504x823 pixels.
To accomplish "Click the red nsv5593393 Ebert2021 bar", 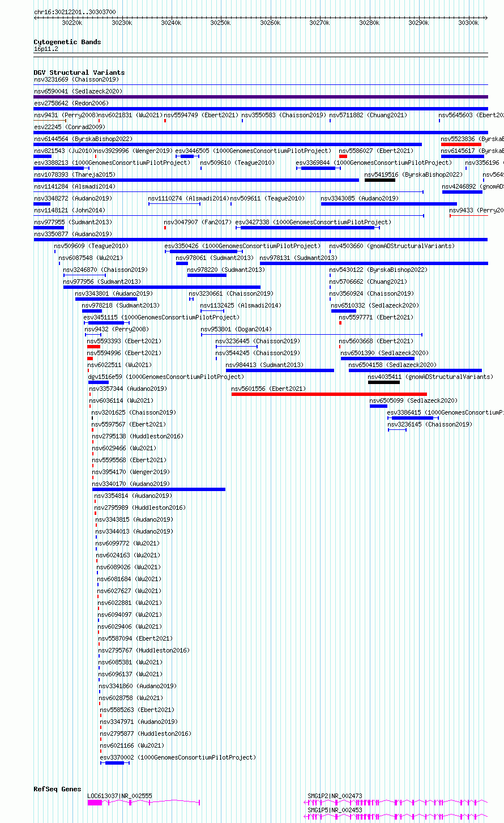I will [93, 347].
